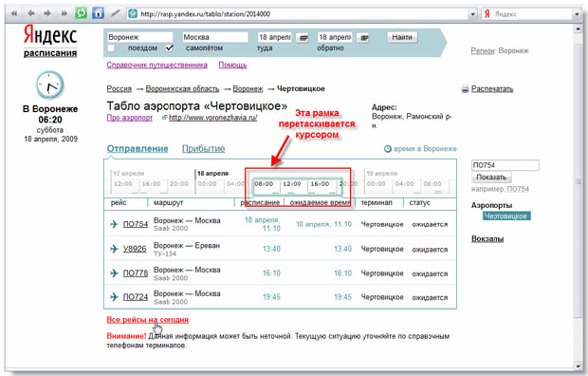Open the voronezhavia.ru website link

coord(213,118)
